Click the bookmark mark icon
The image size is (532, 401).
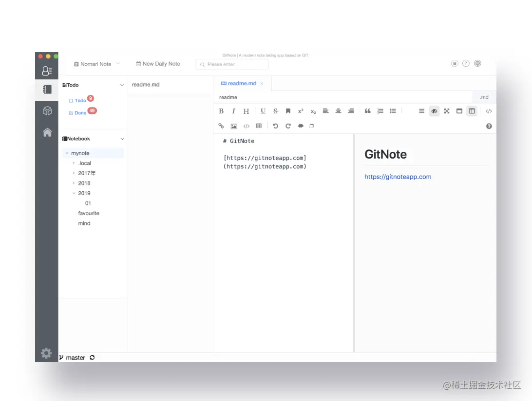tap(288, 111)
